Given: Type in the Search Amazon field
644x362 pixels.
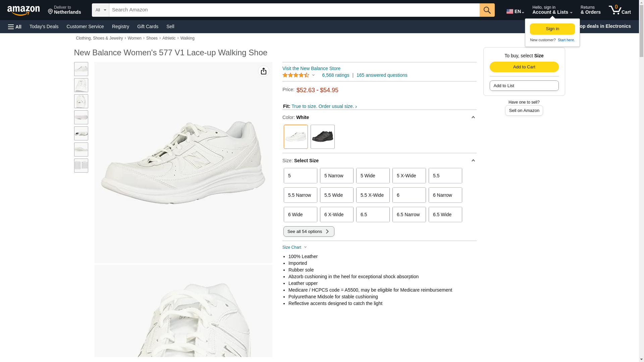Looking at the screenshot, I should coord(294,10).
